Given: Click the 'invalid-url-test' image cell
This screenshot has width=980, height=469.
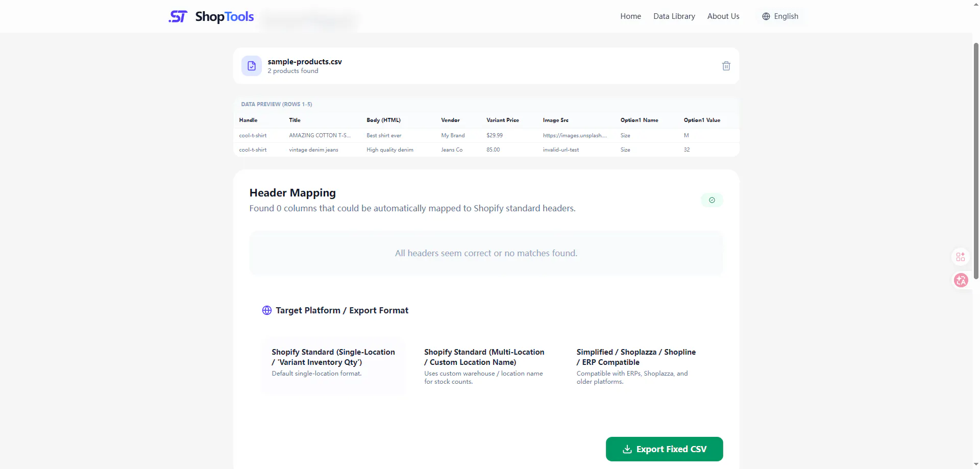Looking at the screenshot, I should (561, 150).
